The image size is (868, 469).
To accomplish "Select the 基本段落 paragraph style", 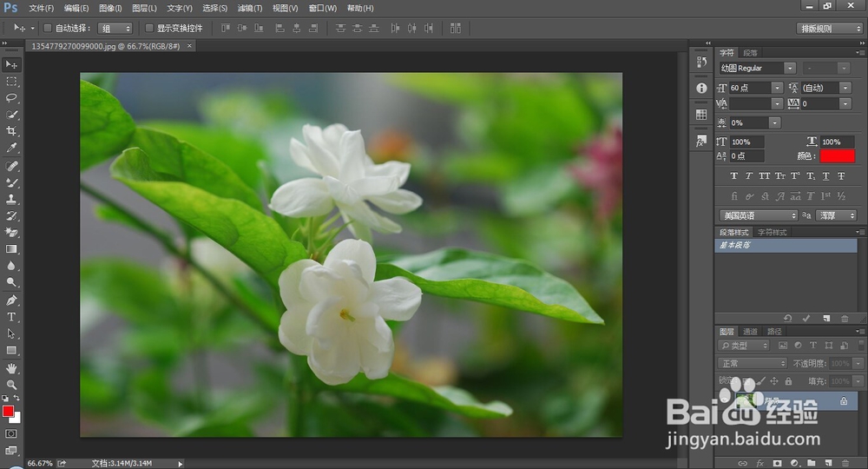I will (x=786, y=245).
